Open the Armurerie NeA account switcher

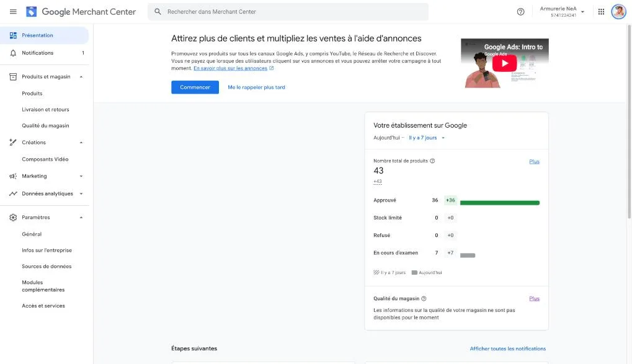563,12
